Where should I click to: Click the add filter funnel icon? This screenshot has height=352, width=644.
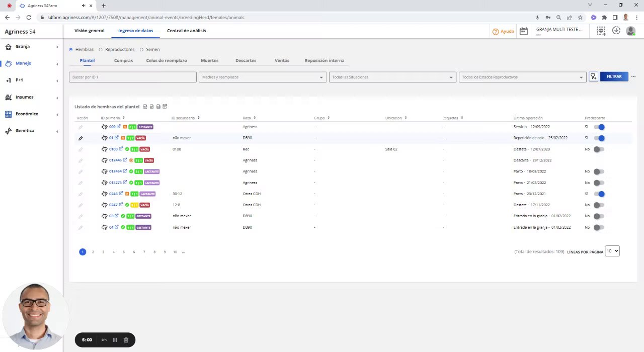pyautogui.click(x=594, y=76)
